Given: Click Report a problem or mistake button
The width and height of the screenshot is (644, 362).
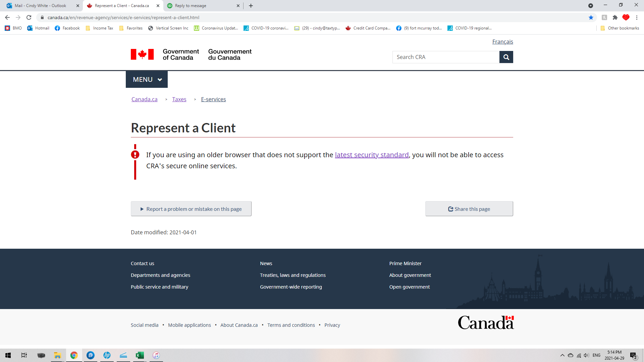Looking at the screenshot, I should pos(191,208).
